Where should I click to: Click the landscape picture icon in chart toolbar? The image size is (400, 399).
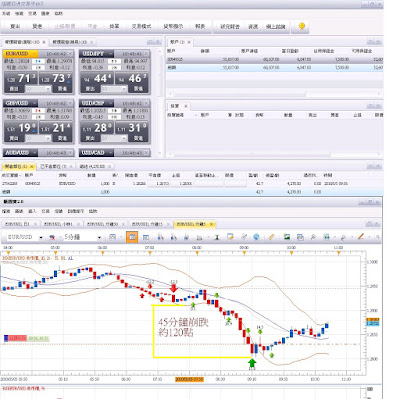pos(286,237)
